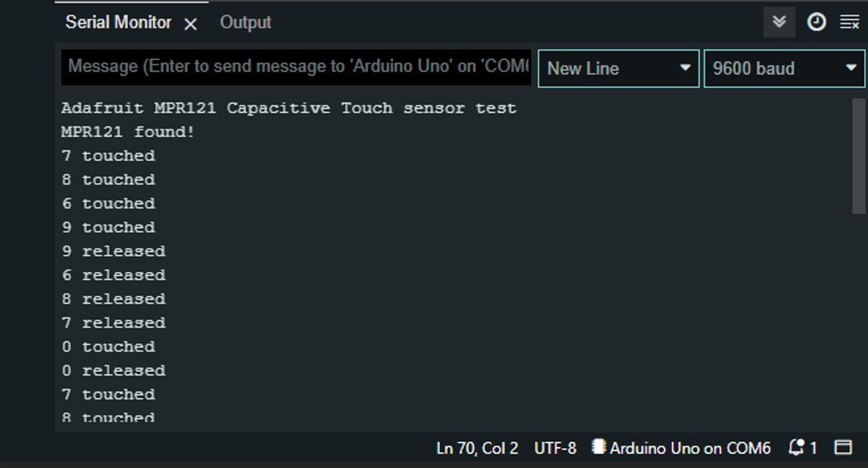Clear the serial monitor output
The image size is (868, 468).
tap(849, 23)
